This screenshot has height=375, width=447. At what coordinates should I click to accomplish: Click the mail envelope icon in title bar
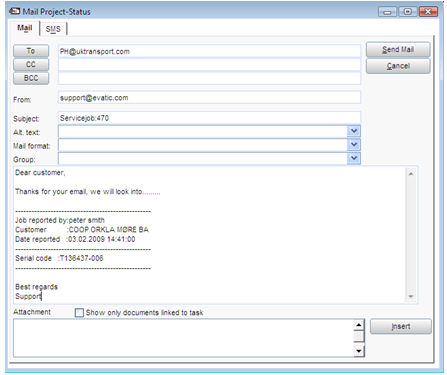pyautogui.click(x=14, y=11)
